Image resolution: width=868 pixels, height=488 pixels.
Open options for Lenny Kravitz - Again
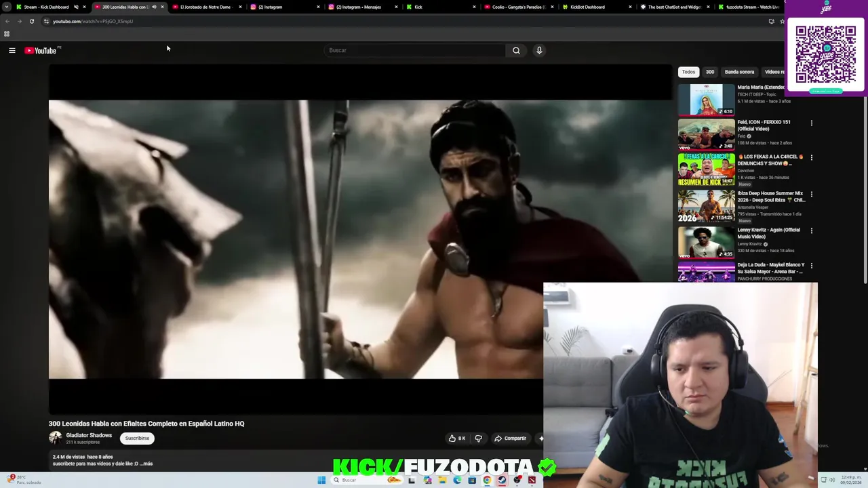811,230
